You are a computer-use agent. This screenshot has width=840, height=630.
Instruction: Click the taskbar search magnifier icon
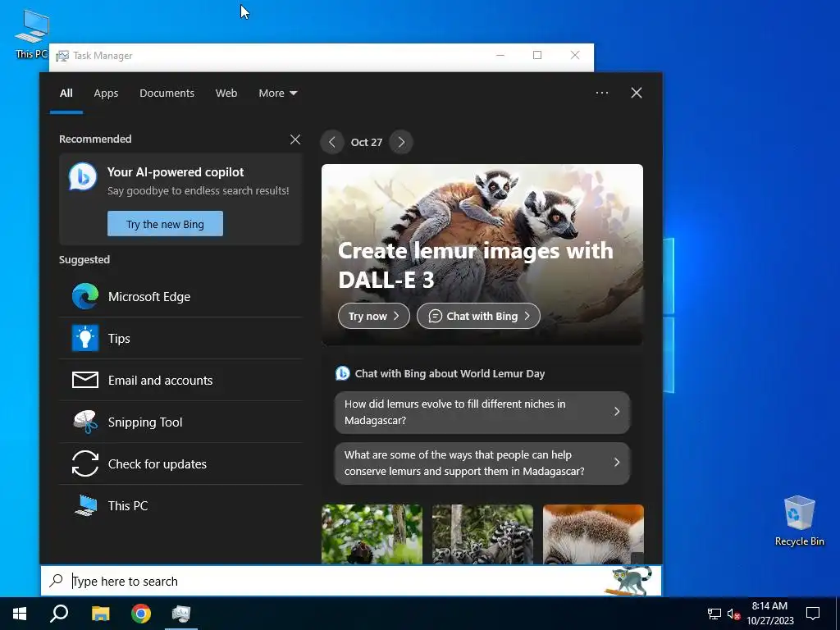pyautogui.click(x=59, y=614)
